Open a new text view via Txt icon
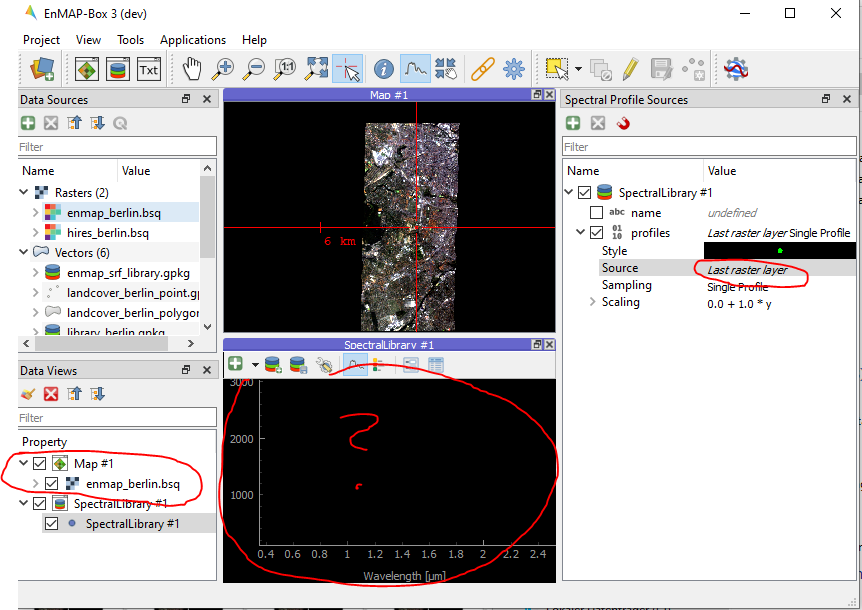 (x=148, y=69)
